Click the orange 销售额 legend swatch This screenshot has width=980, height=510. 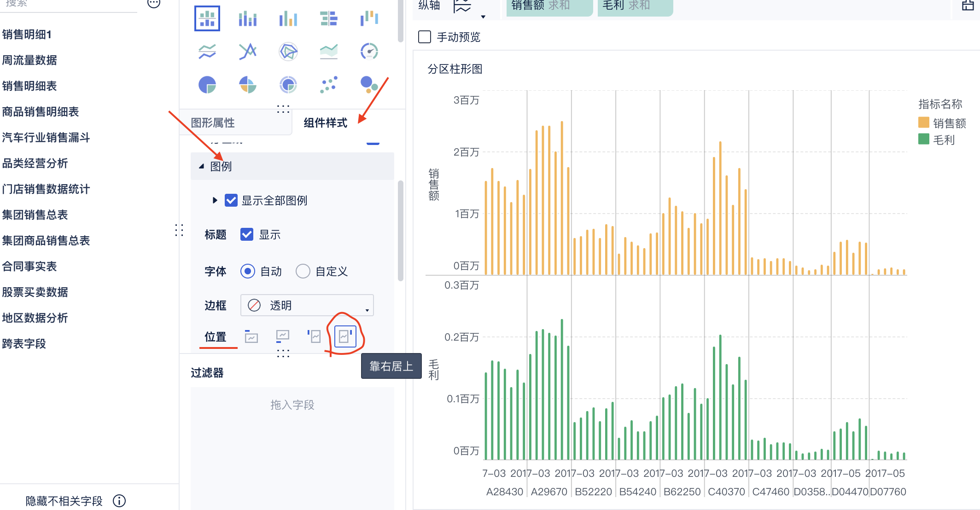[923, 122]
